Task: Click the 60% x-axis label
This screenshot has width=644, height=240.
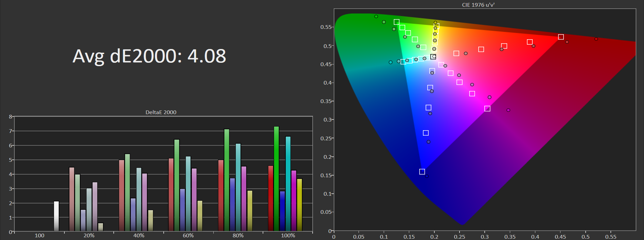Action: (x=188, y=235)
